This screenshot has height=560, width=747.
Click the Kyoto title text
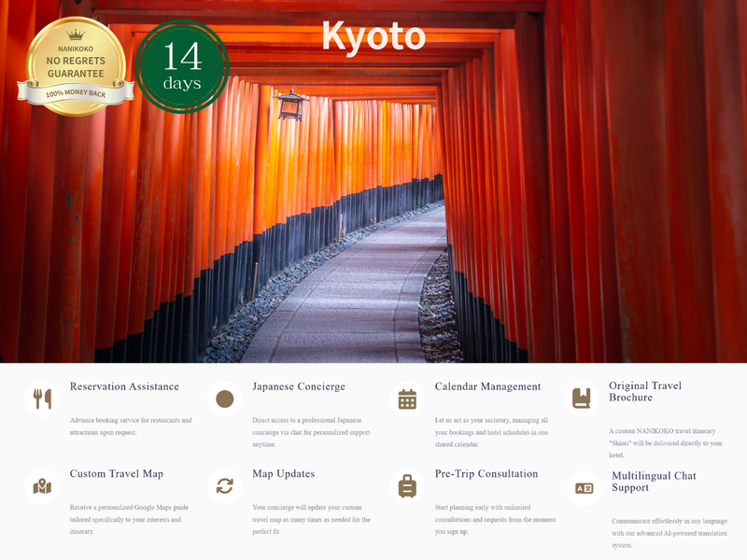point(373,35)
